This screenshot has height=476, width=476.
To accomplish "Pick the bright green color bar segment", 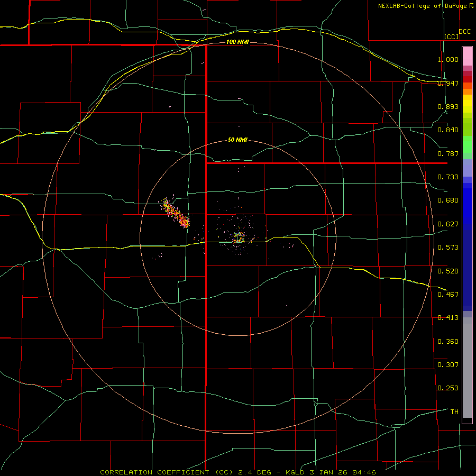I will 467,144.
